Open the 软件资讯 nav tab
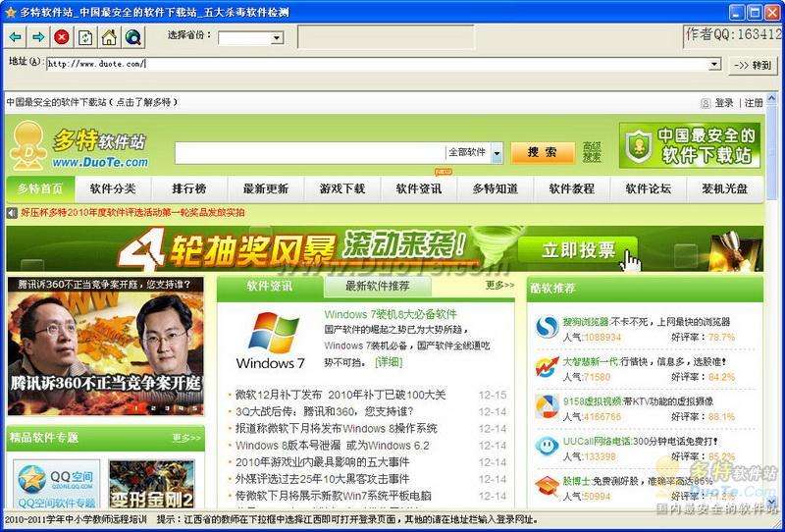This screenshot has height=532, width=785. [x=419, y=188]
